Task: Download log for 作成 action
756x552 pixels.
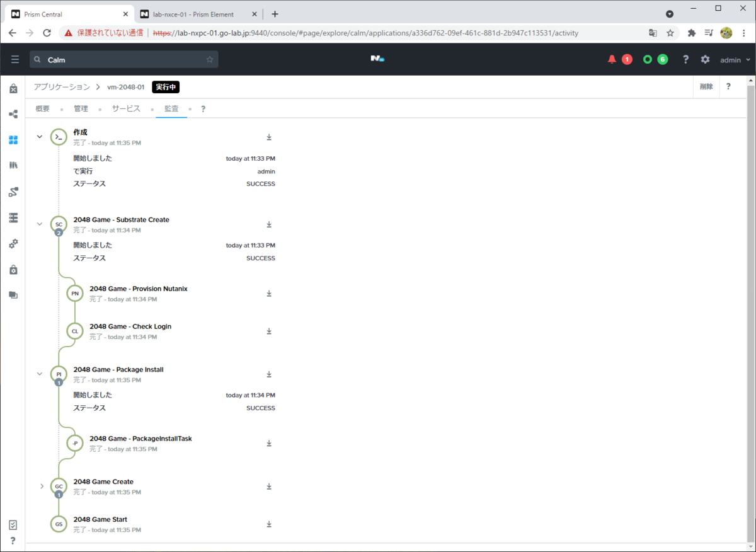Action: (269, 137)
